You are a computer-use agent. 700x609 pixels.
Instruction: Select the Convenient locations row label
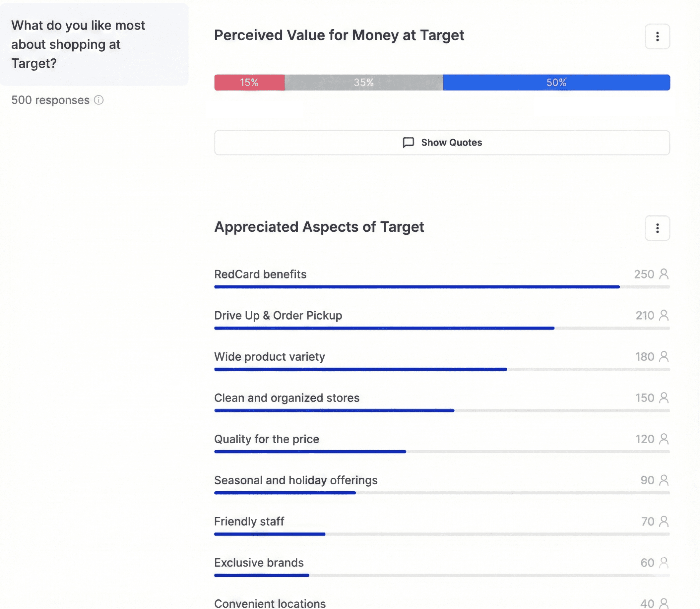click(270, 603)
